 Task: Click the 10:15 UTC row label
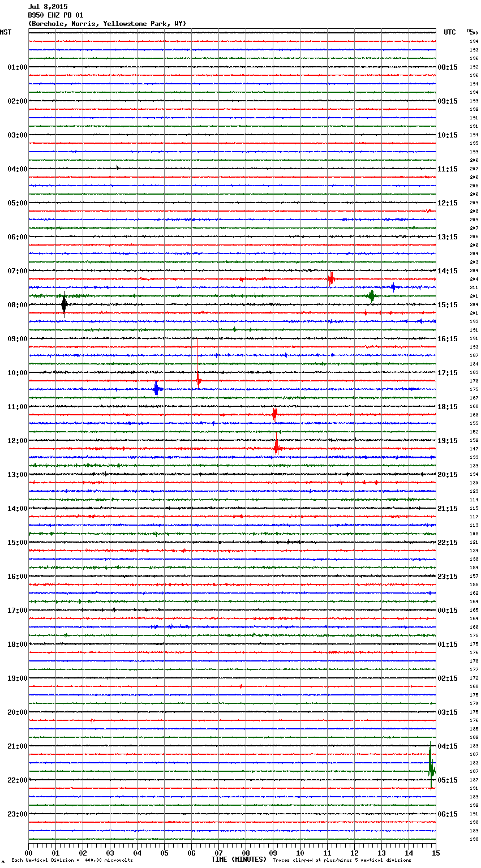(x=448, y=135)
